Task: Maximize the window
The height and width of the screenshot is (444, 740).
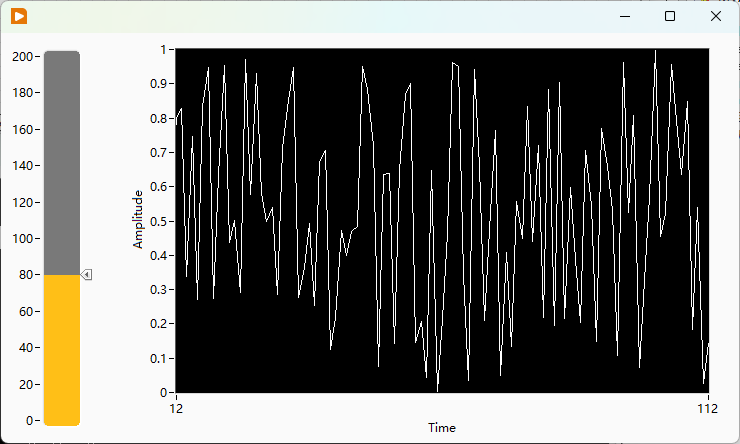Action: (670, 17)
